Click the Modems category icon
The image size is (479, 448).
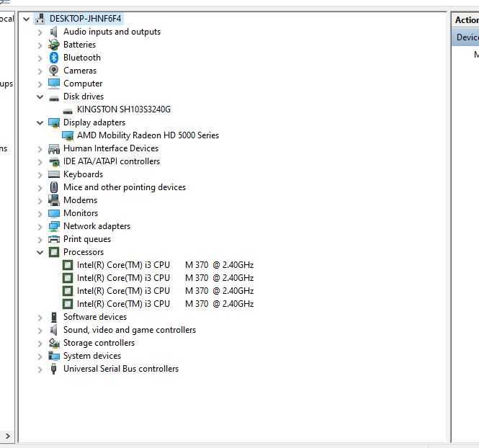pyautogui.click(x=54, y=200)
